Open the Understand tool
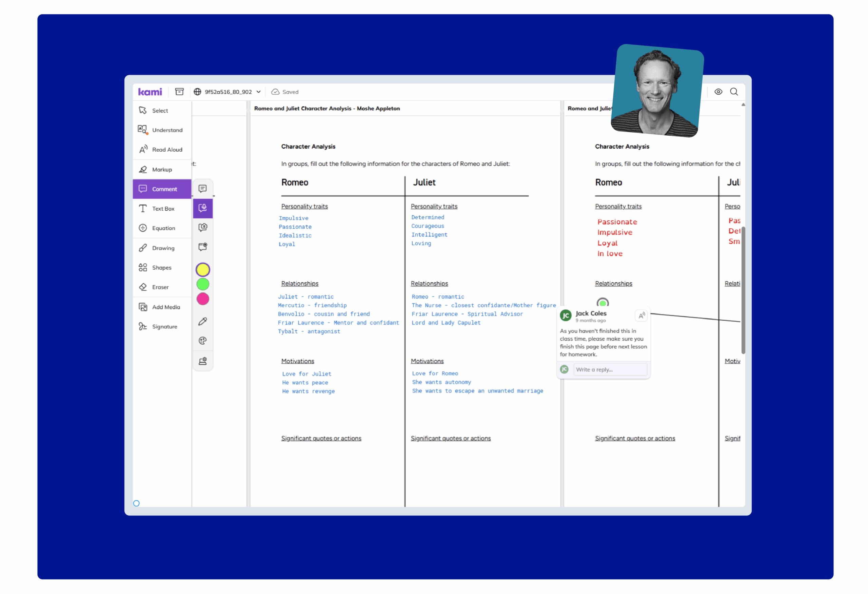Screen dimensions: 868x594 click(162, 130)
